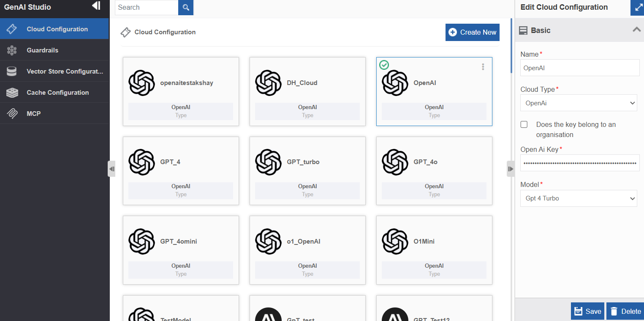Click the GenAI Studio title
644x321 pixels.
pyautogui.click(x=27, y=7)
